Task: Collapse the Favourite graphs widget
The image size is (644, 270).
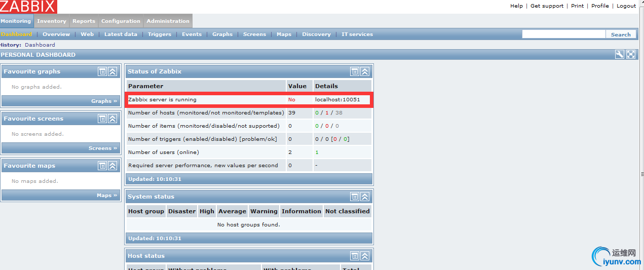Action: pyautogui.click(x=112, y=71)
